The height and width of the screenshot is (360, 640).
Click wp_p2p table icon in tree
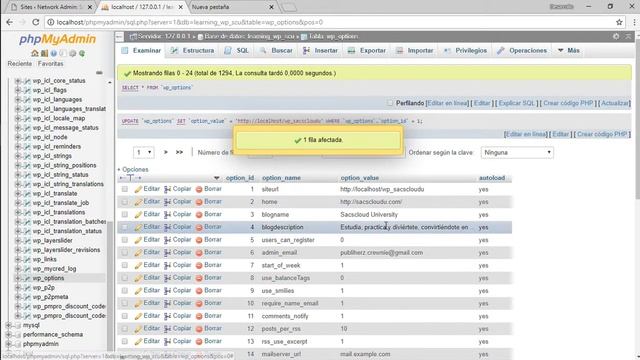point(27,287)
